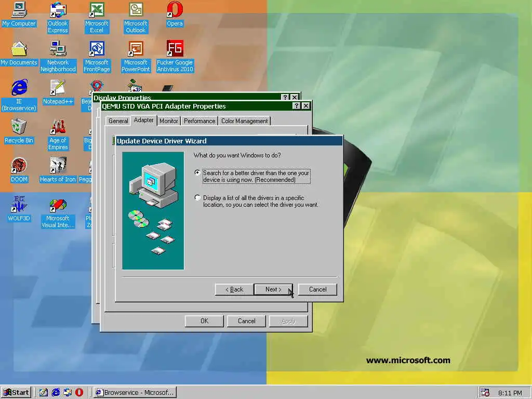Select the Network Neighborhood icon

point(58,57)
